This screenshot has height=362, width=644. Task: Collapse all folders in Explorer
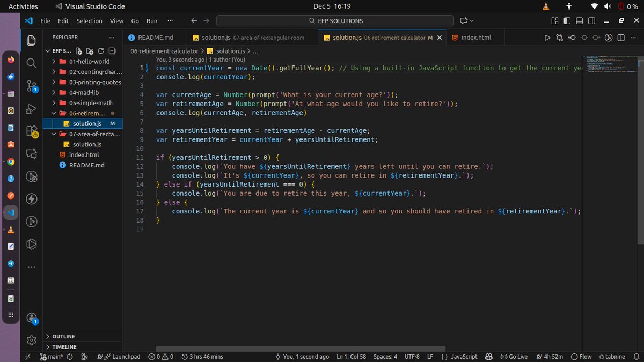click(x=112, y=50)
